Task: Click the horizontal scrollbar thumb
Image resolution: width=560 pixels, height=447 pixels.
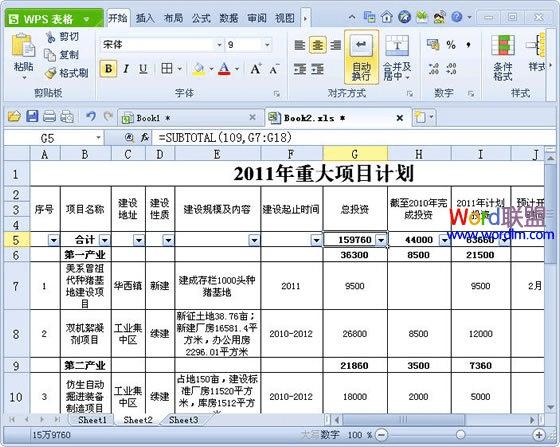Action: tap(403, 420)
